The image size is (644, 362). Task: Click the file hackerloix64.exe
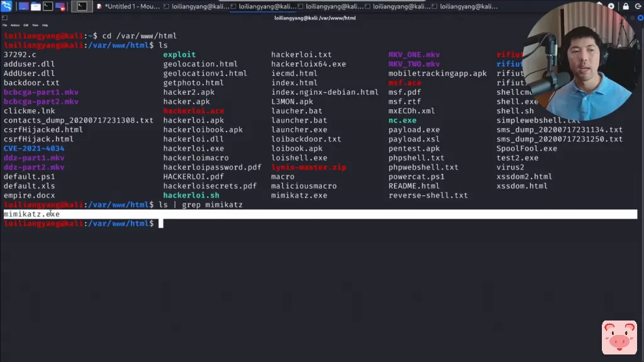coord(308,64)
